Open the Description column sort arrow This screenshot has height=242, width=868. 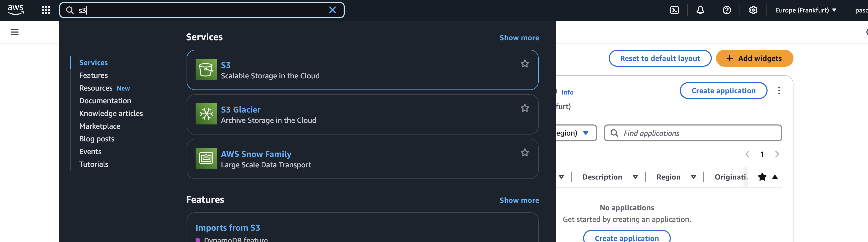tap(635, 177)
